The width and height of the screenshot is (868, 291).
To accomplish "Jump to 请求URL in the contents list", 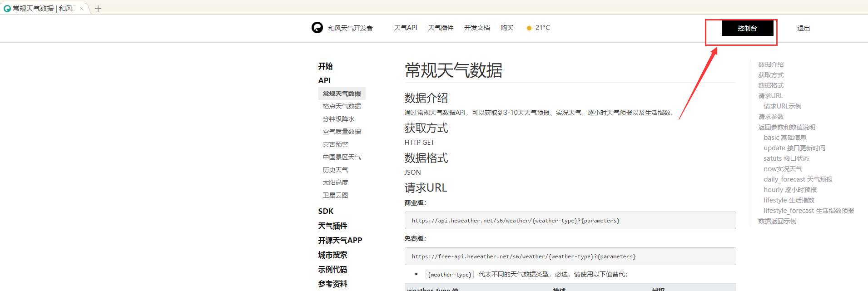I will click(770, 96).
